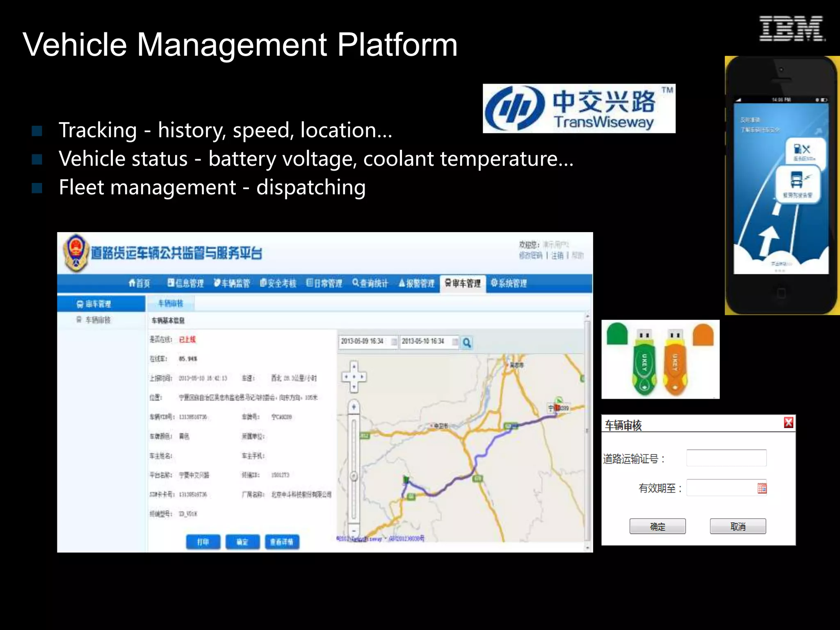Open the 首页 home menu
This screenshot has width=840, height=630.
coord(139,283)
